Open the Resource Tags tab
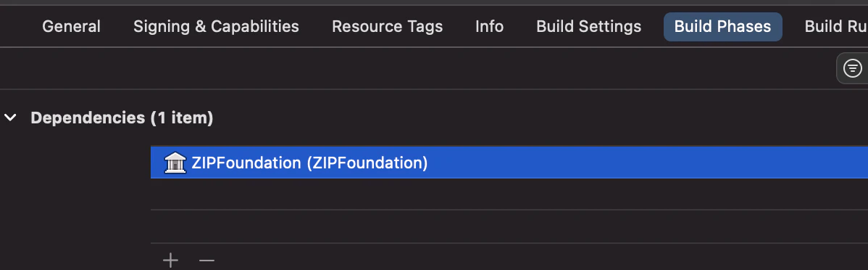The width and height of the screenshot is (868, 270). coord(387,27)
